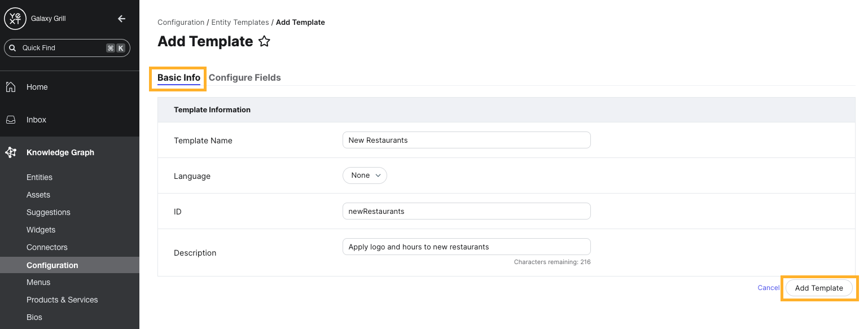This screenshot has width=868, height=329.
Task: Open the Language dropdown showing None
Action: point(365,176)
